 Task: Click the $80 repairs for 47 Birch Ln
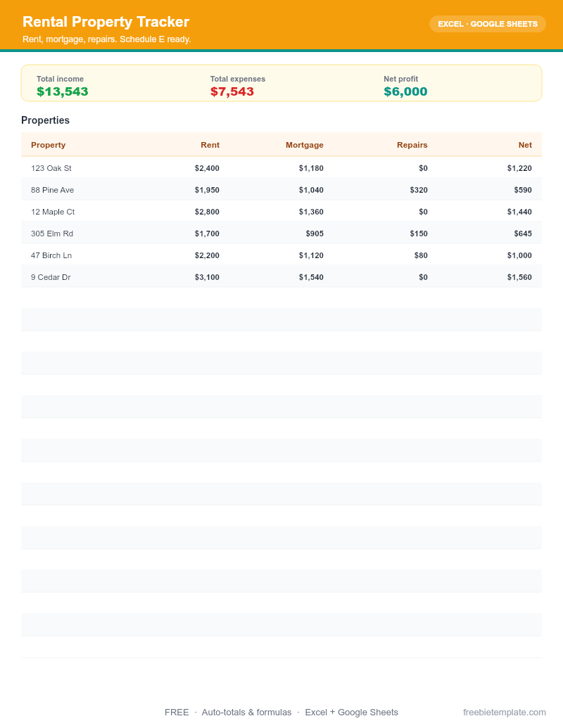(x=421, y=255)
